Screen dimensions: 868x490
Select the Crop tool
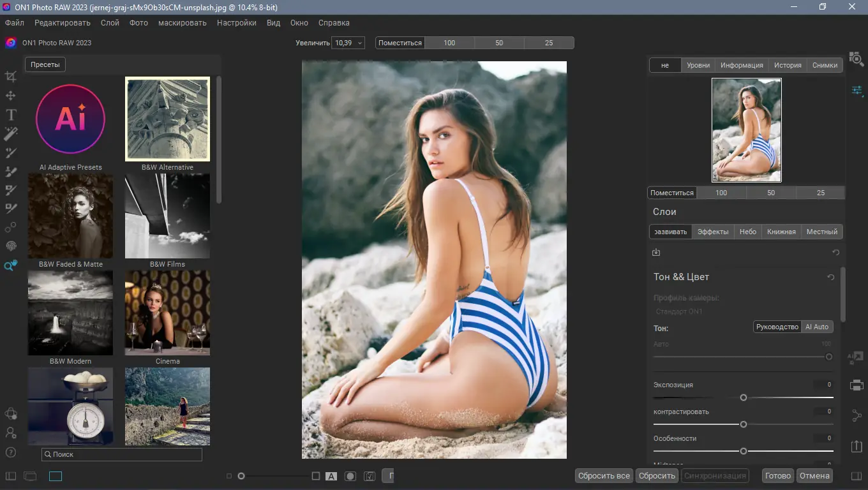[x=11, y=77]
